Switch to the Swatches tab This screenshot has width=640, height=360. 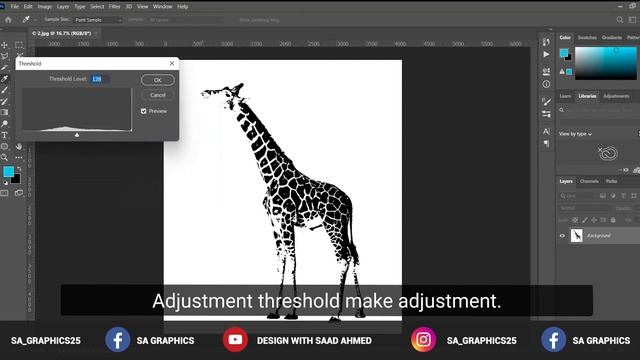(x=587, y=38)
